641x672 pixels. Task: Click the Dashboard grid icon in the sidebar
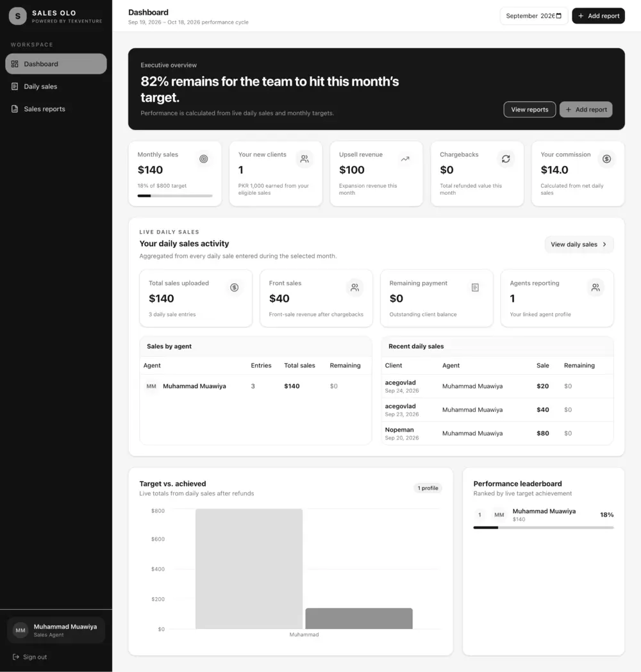(x=15, y=64)
